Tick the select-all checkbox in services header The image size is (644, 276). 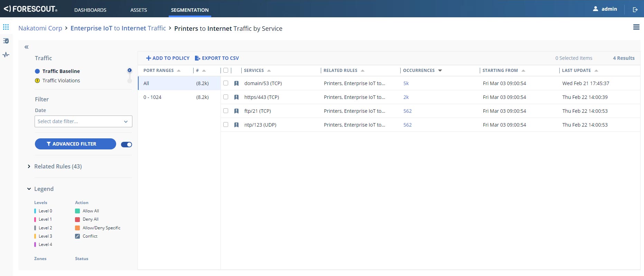click(226, 70)
